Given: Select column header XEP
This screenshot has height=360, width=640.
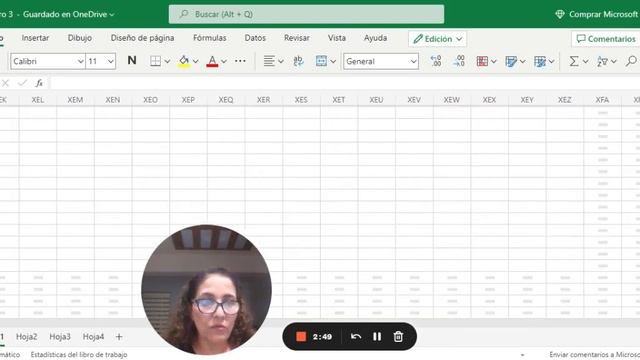Looking at the screenshot, I should pyautogui.click(x=188, y=100).
